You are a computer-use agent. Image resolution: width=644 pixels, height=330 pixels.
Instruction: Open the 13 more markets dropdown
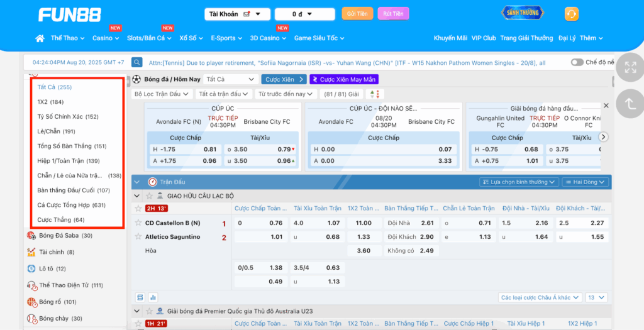coord(596,297)
